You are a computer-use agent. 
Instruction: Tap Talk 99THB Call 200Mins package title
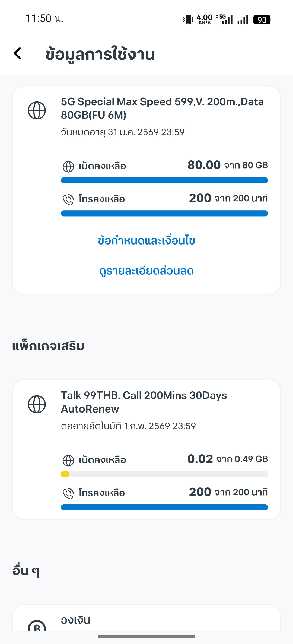coord(144,402)
